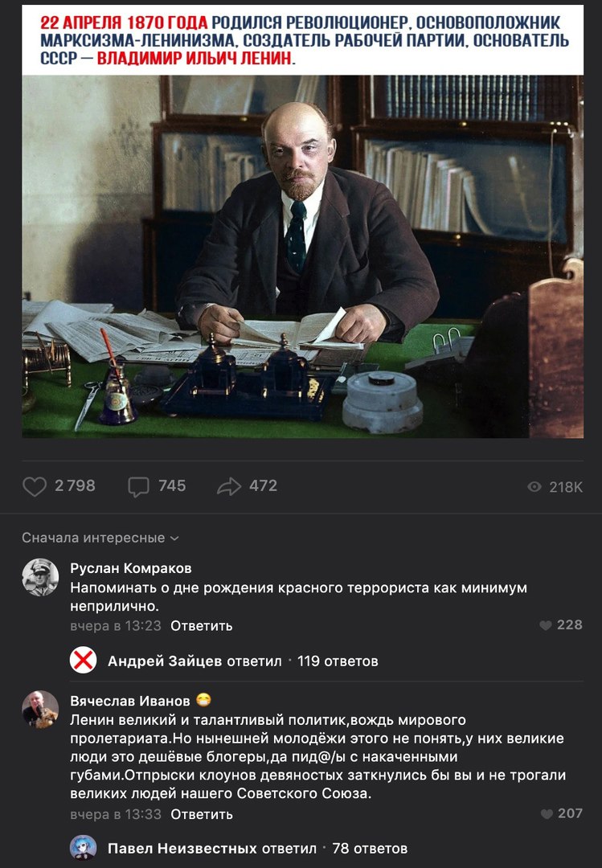Share the post using the arrow icon
This screenshot has height=868, width=602.
coord(229,486)
